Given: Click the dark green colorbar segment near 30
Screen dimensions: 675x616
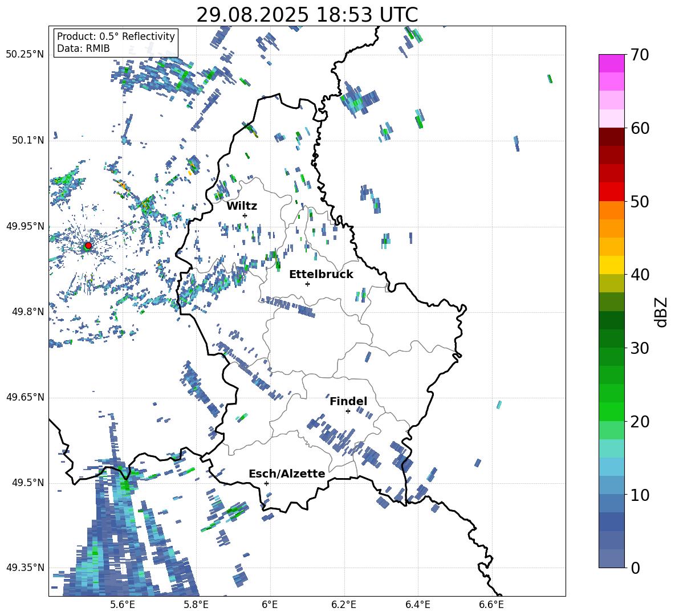Looking at the screenshot, I should coord(611,338).
